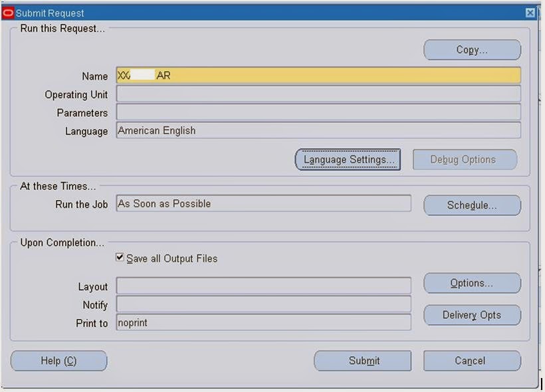Click the Run the Job field
The width and height of the screenshot is (545, 392).
click(x=263, y=203)
